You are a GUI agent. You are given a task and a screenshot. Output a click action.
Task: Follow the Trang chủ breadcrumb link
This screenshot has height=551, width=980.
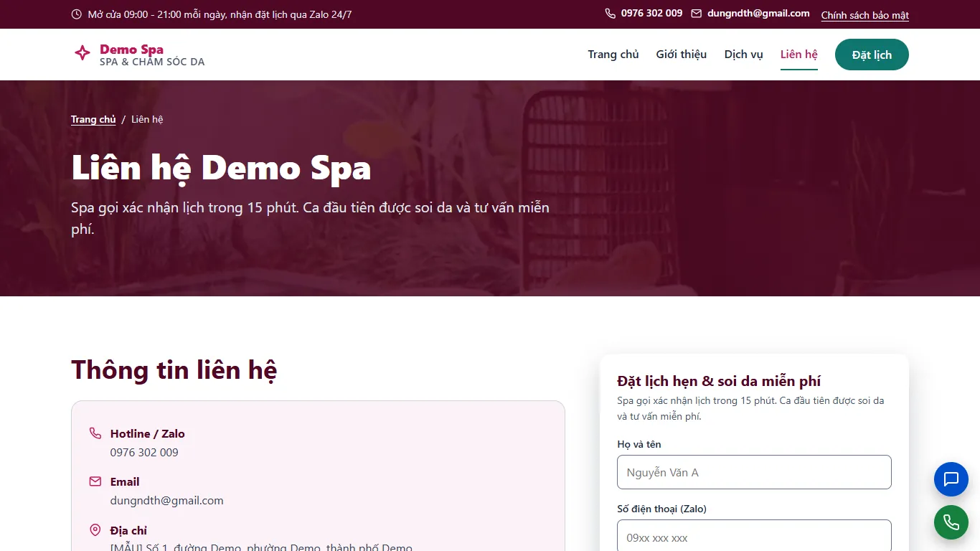pos(93,120)
